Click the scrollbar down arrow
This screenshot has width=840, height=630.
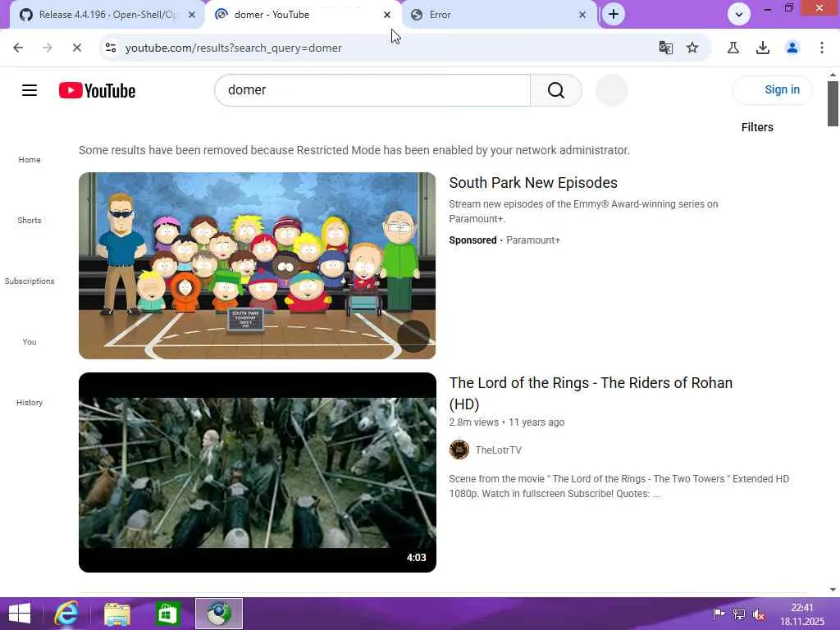(x=833, y=590)
